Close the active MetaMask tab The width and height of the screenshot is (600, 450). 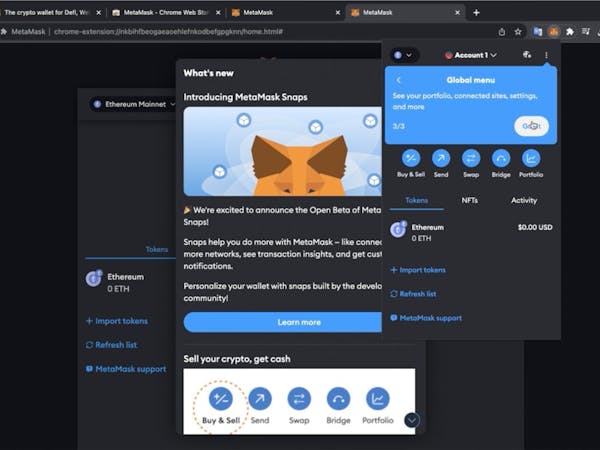coord(457,13)
